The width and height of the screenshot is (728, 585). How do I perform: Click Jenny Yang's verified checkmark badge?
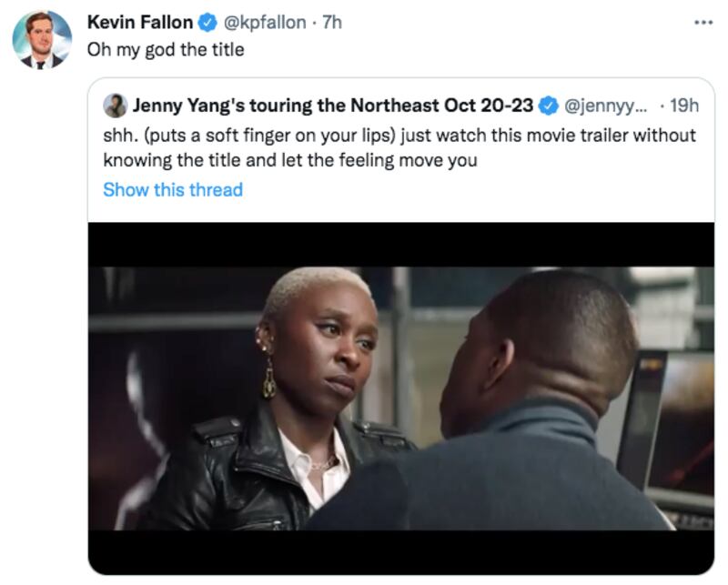549,106
